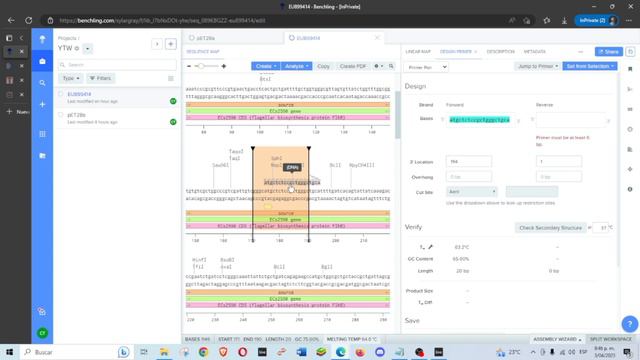The image size is (640, 360).
Task: Click the right-arrow button beside project header
Action: pyautogui.click(x=157, y=44)
